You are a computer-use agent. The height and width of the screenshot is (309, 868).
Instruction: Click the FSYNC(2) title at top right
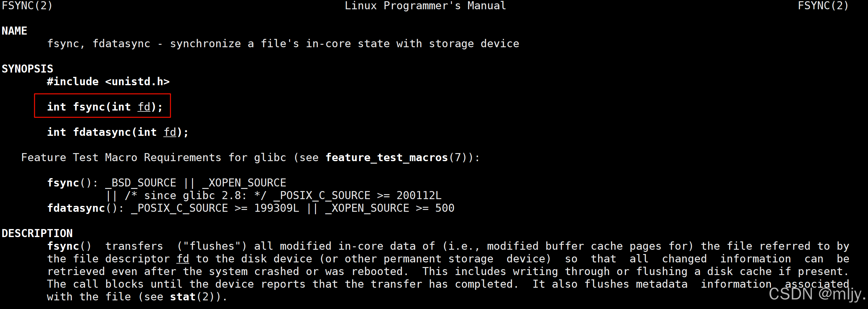coord(823,6)
